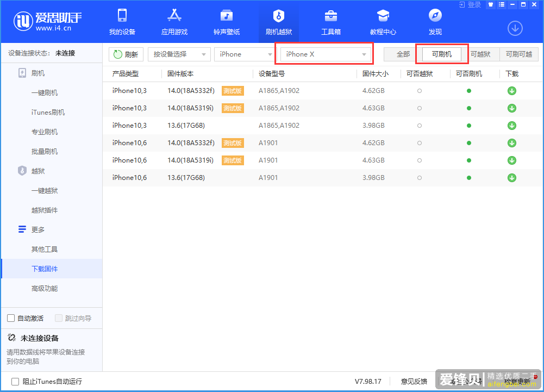Image resolution: width=544 pixels, height=392 pixels.
Task: Open the 工具箱 toolbox
Action: click(x=330, y=22)
